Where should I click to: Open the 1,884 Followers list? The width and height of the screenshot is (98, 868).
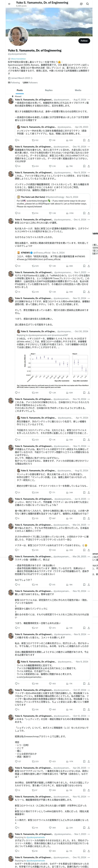pos(30,83)
